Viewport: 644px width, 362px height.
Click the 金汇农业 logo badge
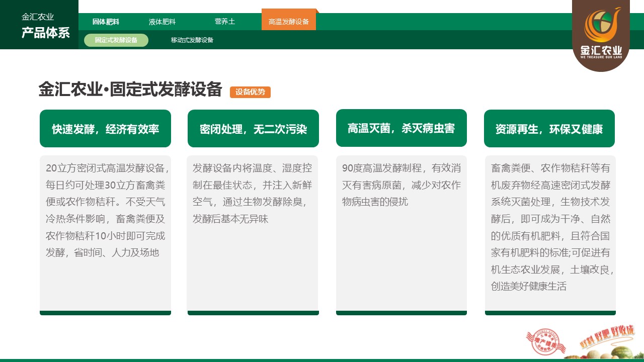[601, 35]
